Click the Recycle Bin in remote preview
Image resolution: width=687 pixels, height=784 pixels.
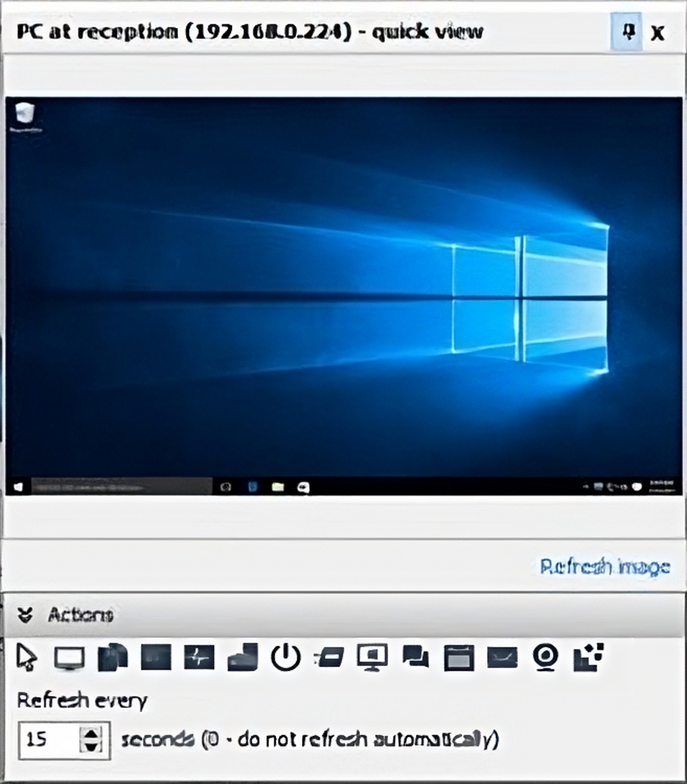point(25,117)
